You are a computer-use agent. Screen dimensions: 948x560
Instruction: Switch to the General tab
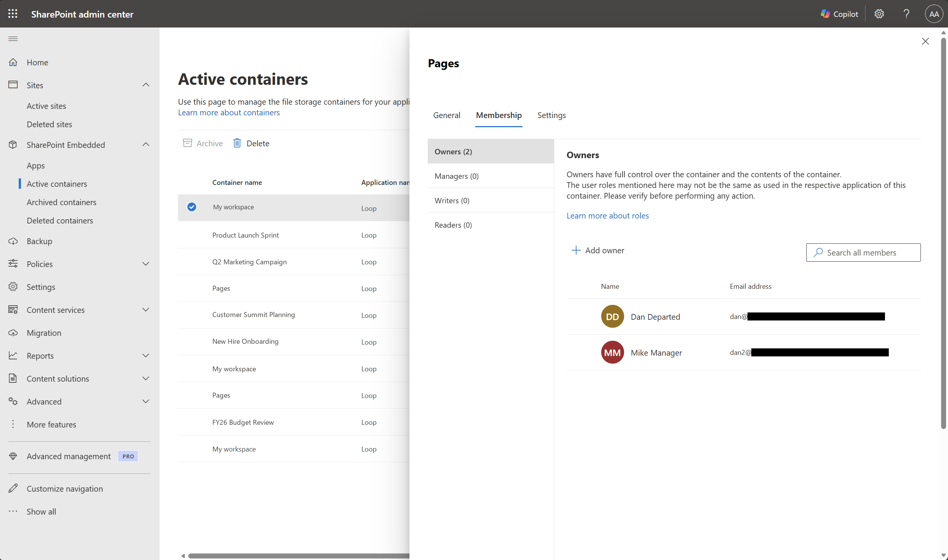[446, 115]
